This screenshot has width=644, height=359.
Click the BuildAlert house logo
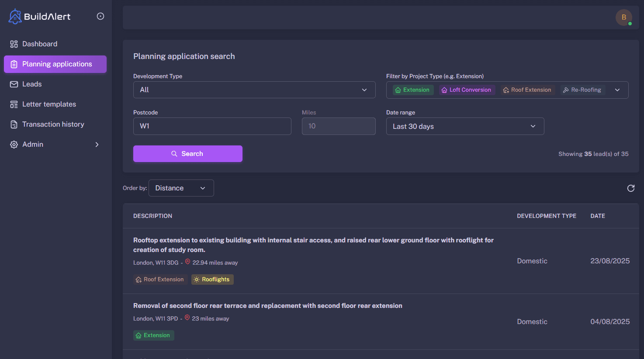click(14, 16)
